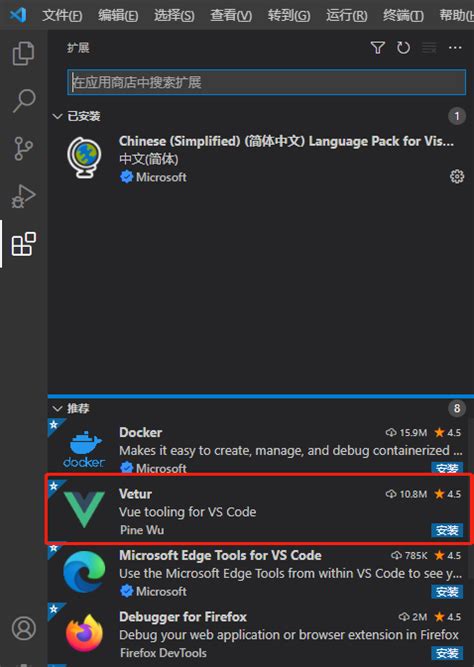Viewport: 474px width, 667px height.
Task: Install the Docker extension
Action: (447, 467)
